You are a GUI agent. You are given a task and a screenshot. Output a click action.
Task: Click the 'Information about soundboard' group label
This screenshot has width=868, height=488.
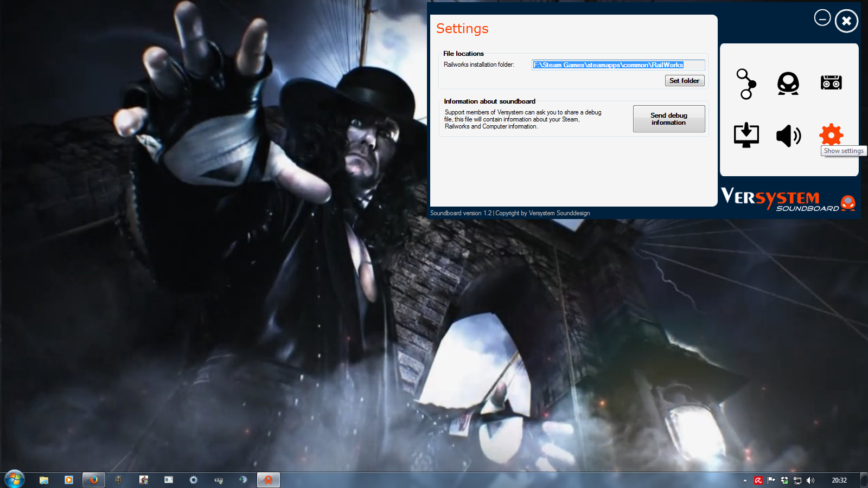(x=489, y=101)
